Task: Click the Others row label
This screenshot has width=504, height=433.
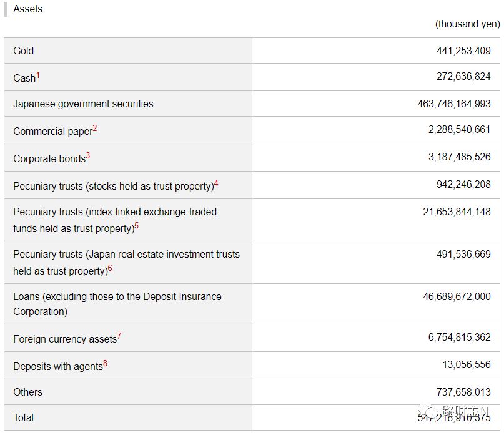Action: point(28,392)
